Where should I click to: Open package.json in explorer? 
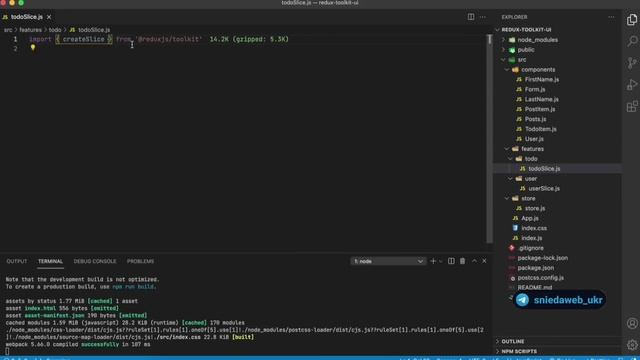558,268
